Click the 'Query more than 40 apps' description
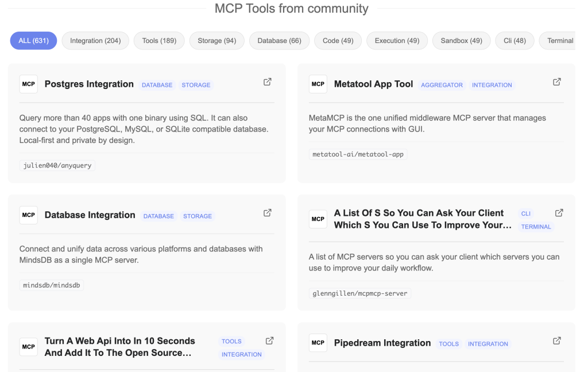Image resolution: width=588 pixels, height=372 pixels. pos(144,129)
